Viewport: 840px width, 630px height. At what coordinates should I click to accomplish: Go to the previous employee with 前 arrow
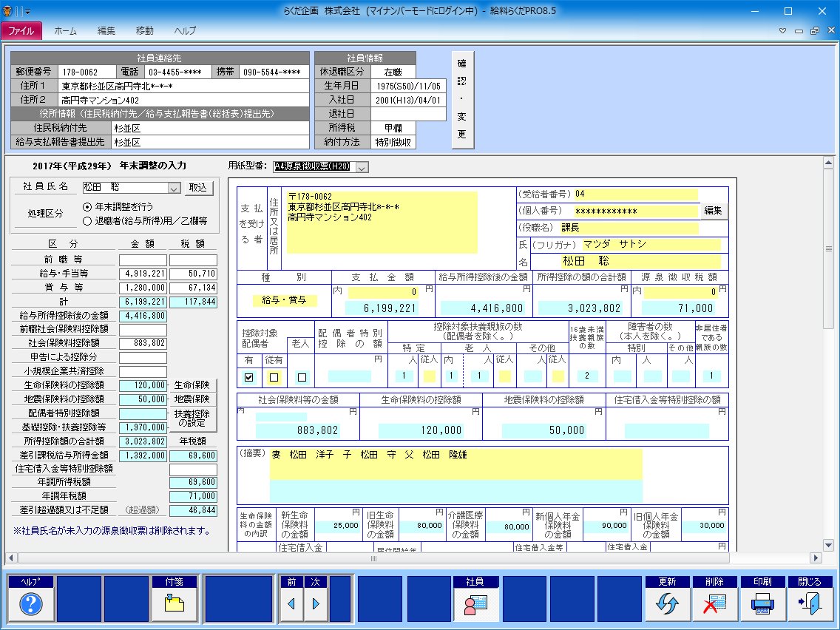pos(291,603)
